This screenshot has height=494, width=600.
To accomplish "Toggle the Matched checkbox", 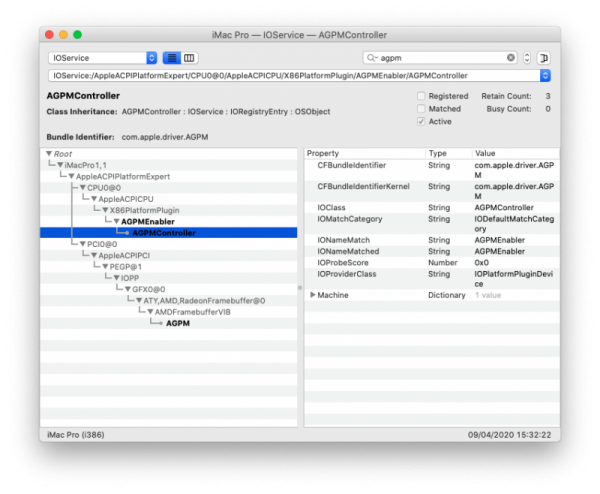I will pos(421,109).
